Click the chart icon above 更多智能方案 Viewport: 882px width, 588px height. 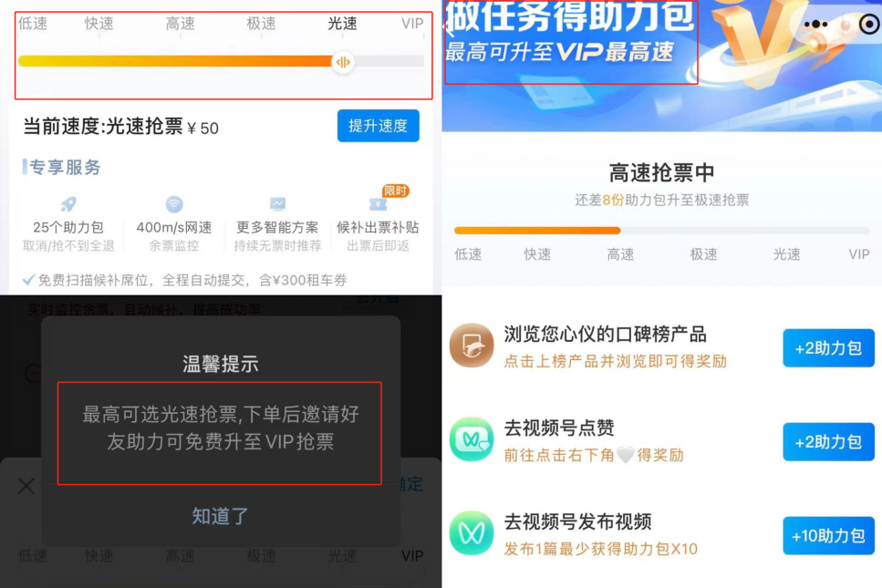(278, 203)
